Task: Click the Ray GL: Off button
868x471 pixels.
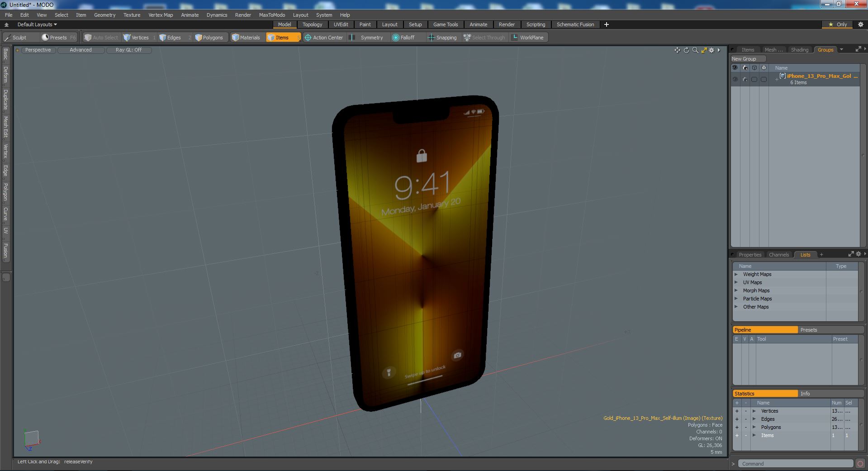Action: (x=128, y=50)
